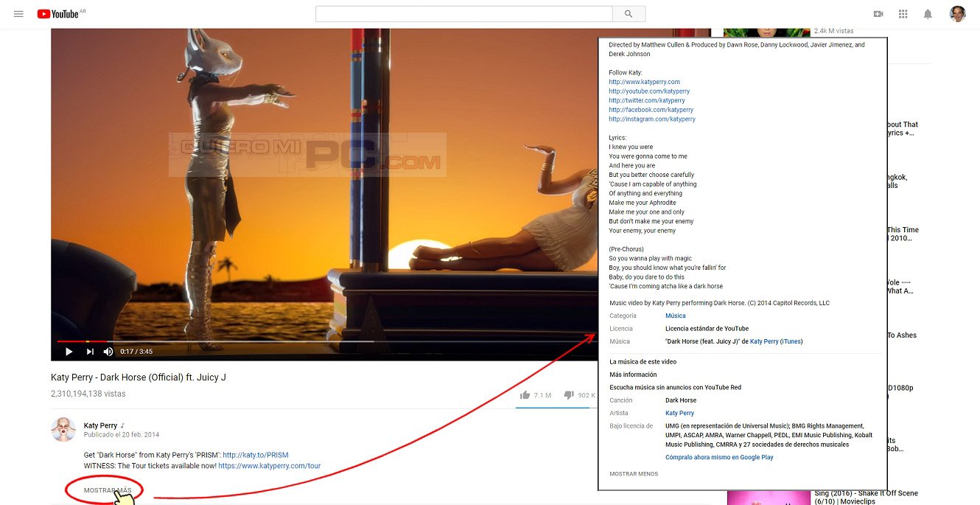
Task: Open the hamburger guide menu
Action: click(19, 14)
